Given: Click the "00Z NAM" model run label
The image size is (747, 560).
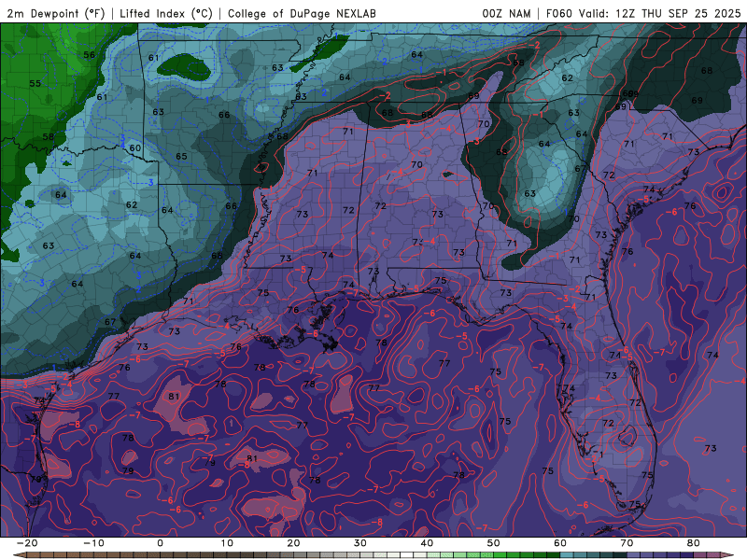Looking at the screenshot, I should click(506, 13).
